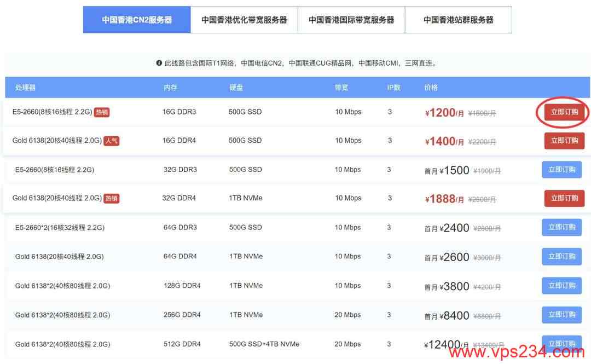Viewport: 591px width, 364px height.
Task: Click 人气 badge on Gold 6138 row
Action: pos(112,141)
